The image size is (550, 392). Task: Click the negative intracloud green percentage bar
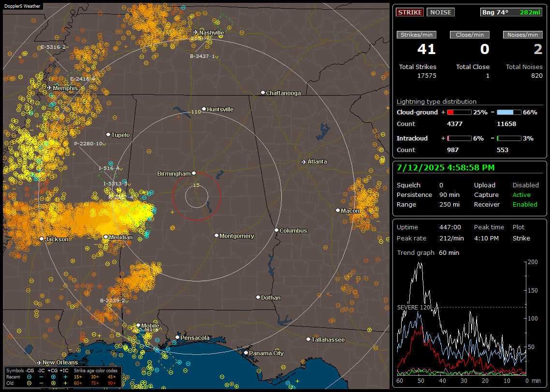[x=509, y=139]
